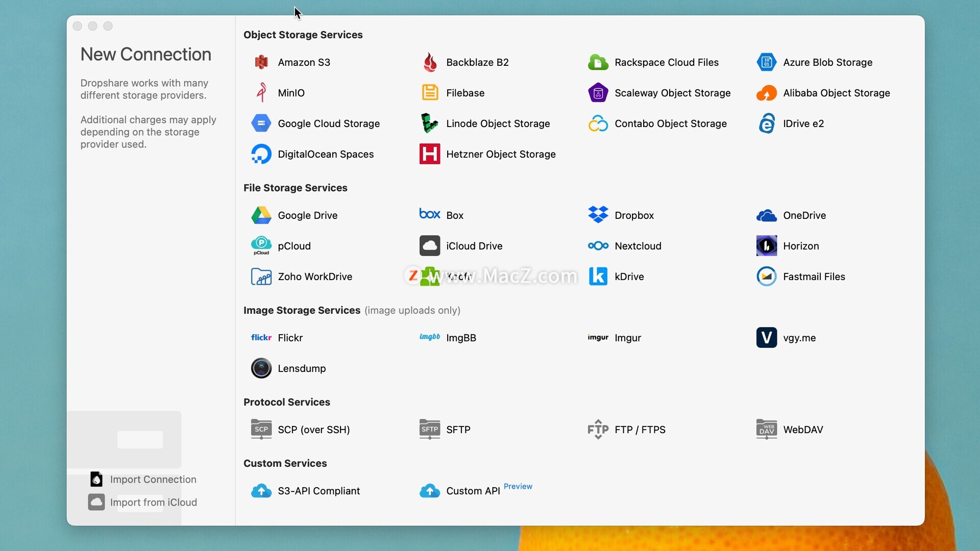
Task: Open the Amazon S3 text label
Action: [x=304, y=62]
